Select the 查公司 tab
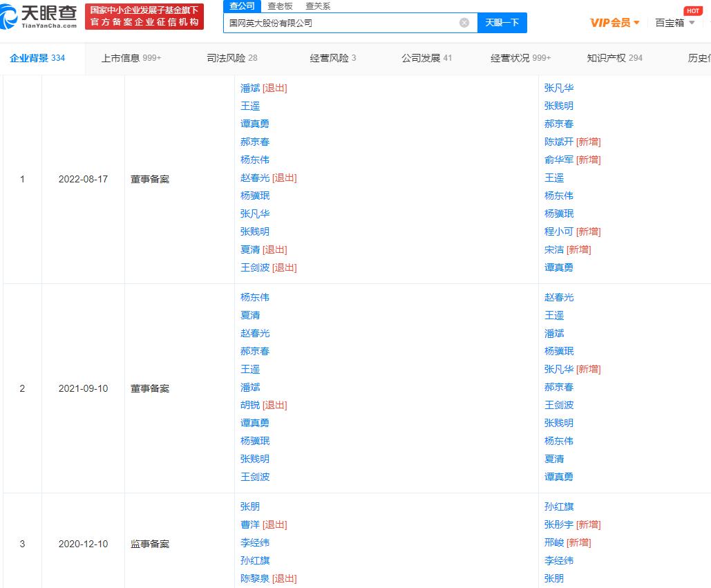Screen dimensions: 711x588 [240, 6]
